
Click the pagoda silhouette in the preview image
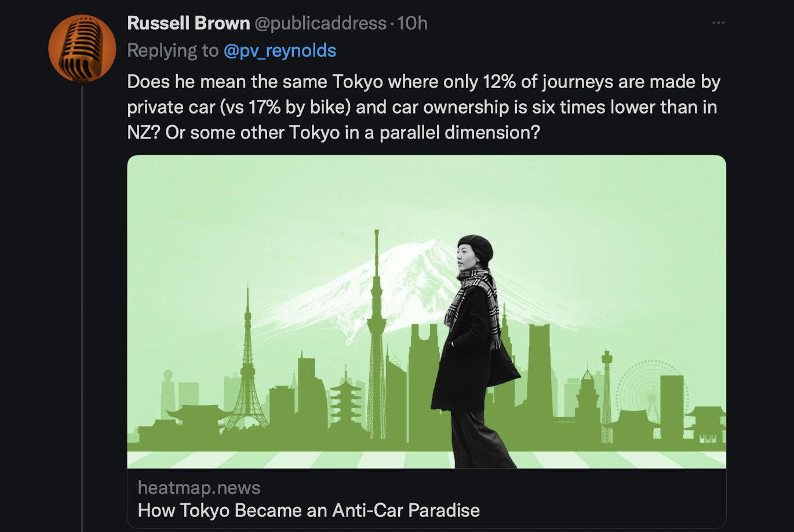pyautogui.click(x=346, y=400)
